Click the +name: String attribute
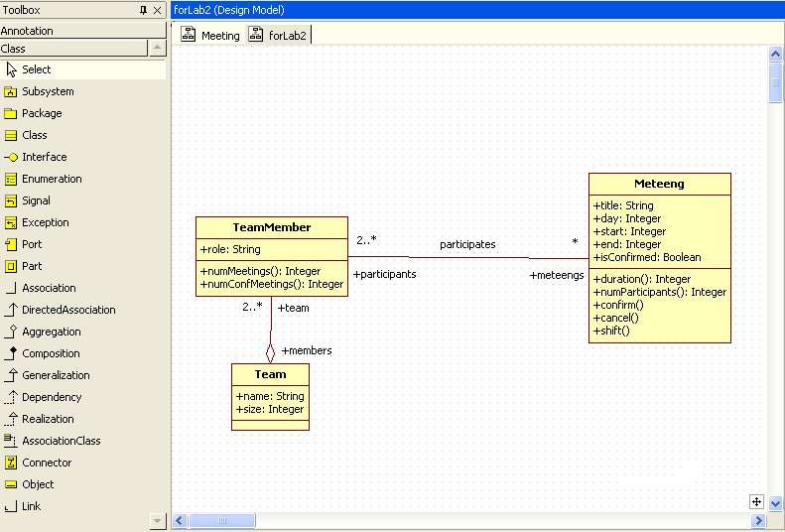Viewport: 785px width, 532px height. [x=270, y=396]
